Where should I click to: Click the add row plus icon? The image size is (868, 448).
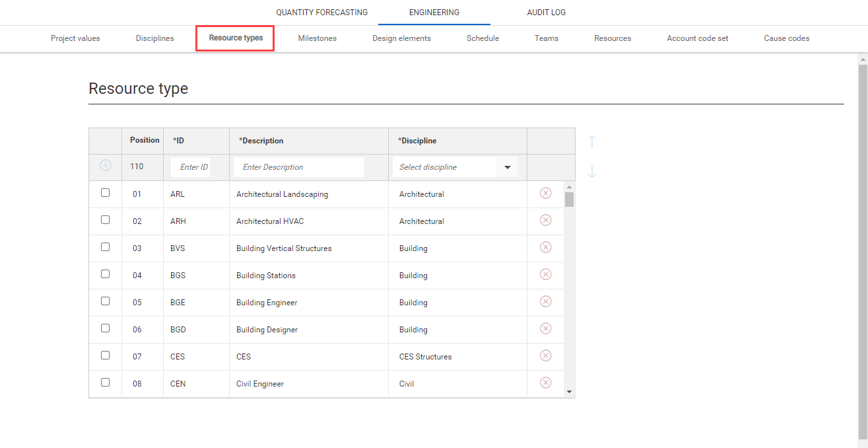coord(106,166)
